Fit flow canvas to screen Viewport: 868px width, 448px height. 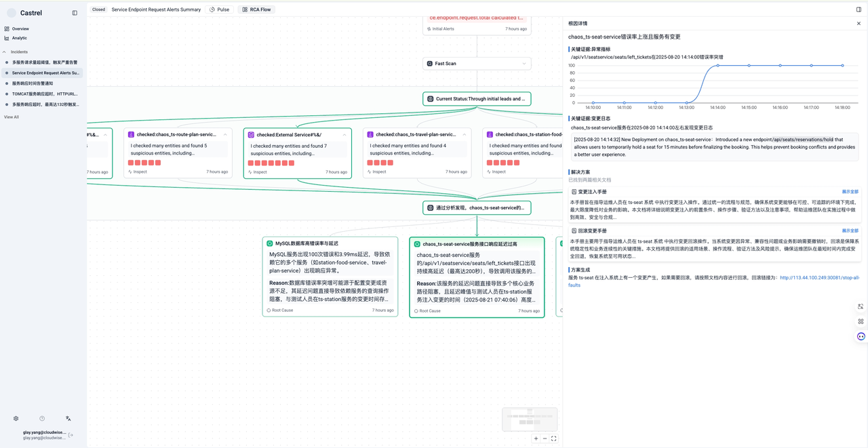pos(554,439)
